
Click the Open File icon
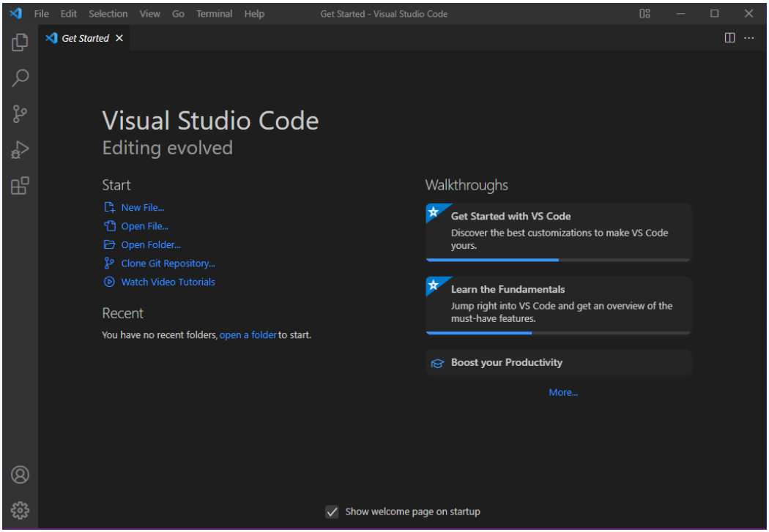point(109,226)
